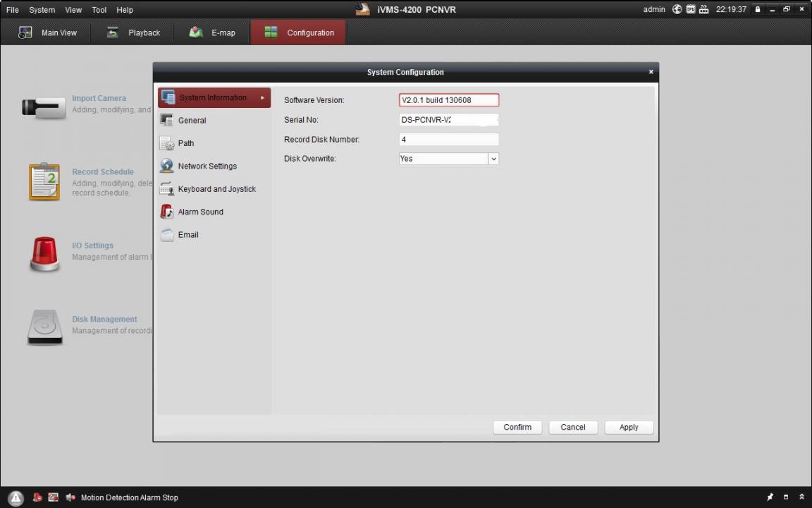Open the Help menu
This screenshot has width=812, height=508.
coord(125,10)
